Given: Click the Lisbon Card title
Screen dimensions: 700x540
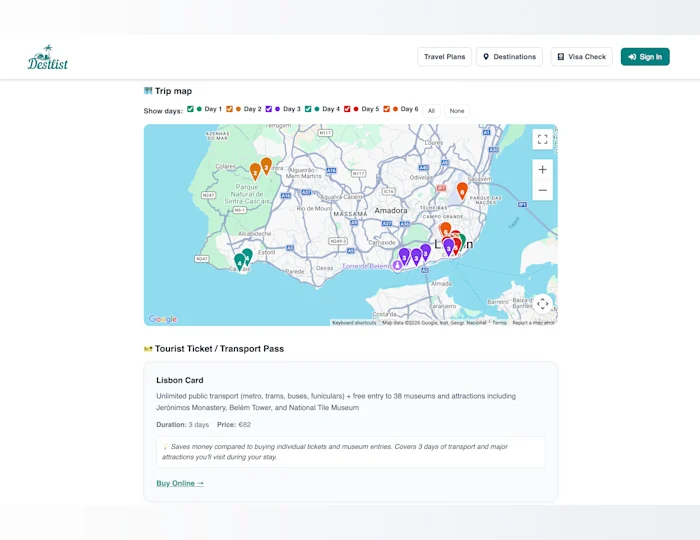Looking at the screenshot, I should pos(180,380).
